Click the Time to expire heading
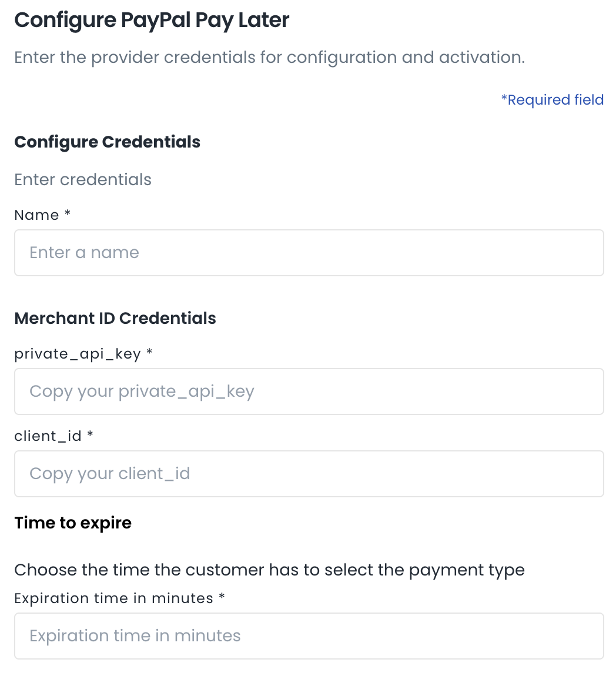The width and height of the screenshot is (616, 676). [73, 523]
